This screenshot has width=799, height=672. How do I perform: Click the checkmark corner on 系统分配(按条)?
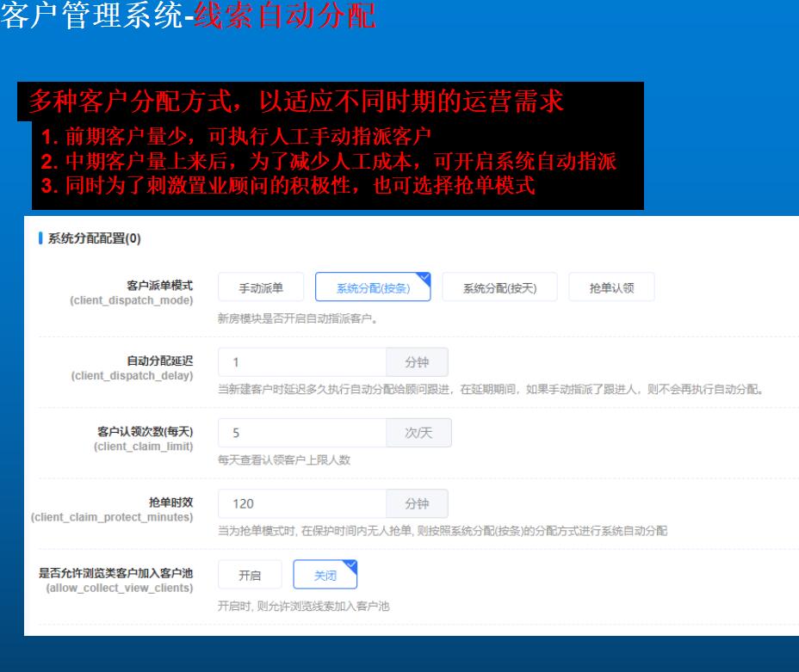[424, 278]
